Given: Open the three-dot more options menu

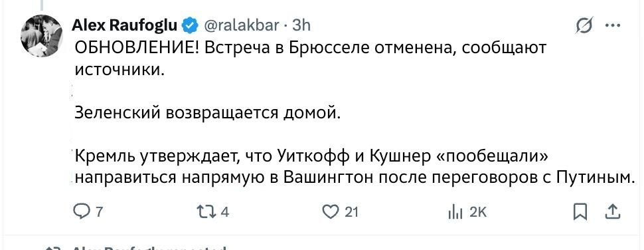Looking at the screenshot, I should (x=613, y=25).
